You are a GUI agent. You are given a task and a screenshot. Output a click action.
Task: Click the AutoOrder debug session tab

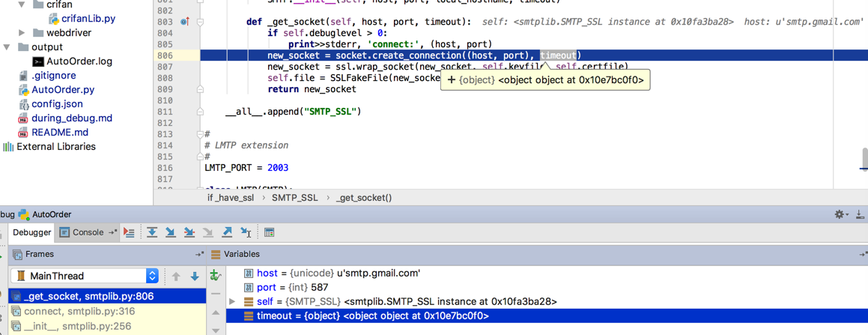point(45,214)
